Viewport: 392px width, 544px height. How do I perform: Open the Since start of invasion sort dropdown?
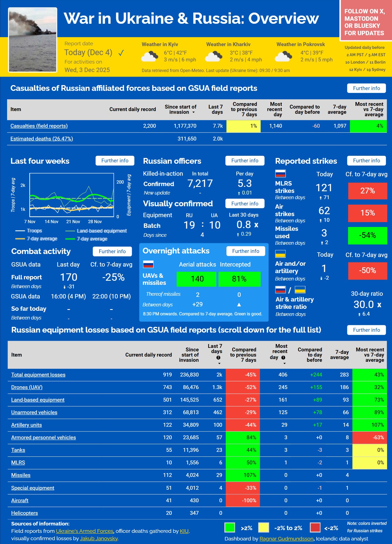(194, 112)
